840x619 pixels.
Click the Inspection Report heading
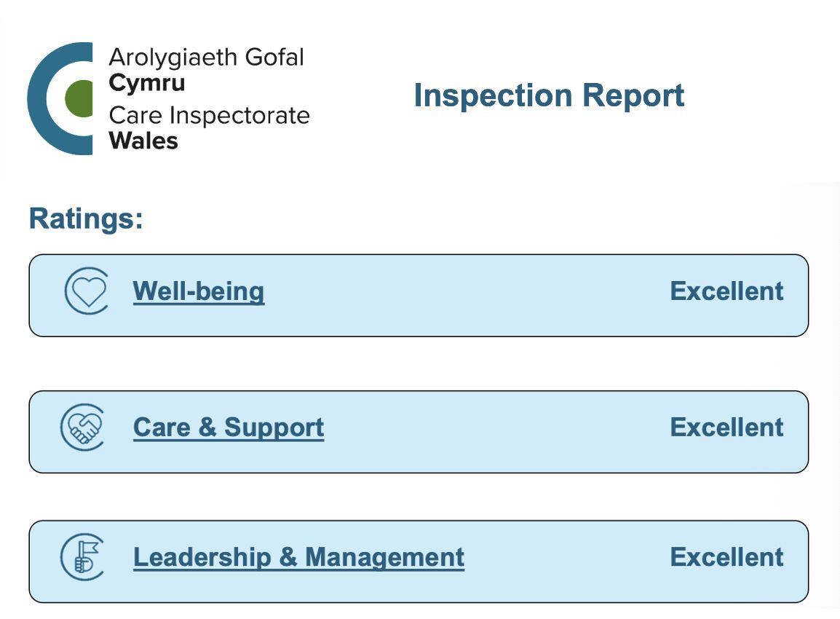point(549,96)
